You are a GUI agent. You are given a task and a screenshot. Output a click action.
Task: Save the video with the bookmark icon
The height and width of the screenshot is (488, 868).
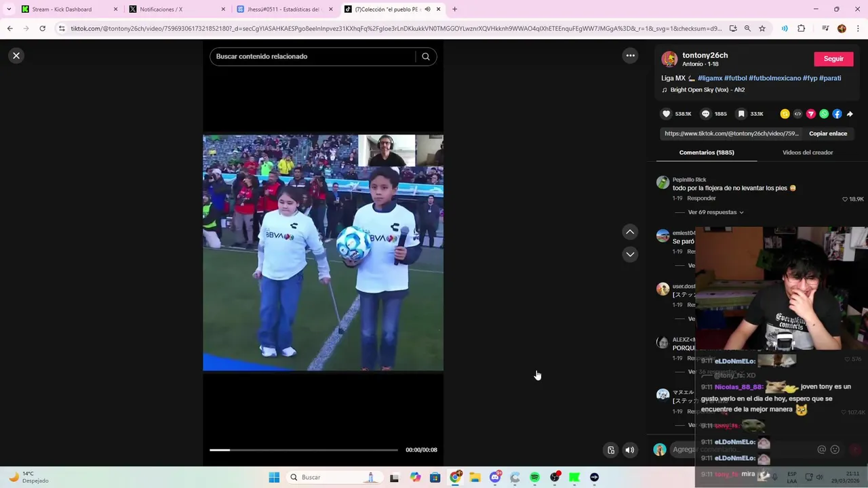coord(741,114)
